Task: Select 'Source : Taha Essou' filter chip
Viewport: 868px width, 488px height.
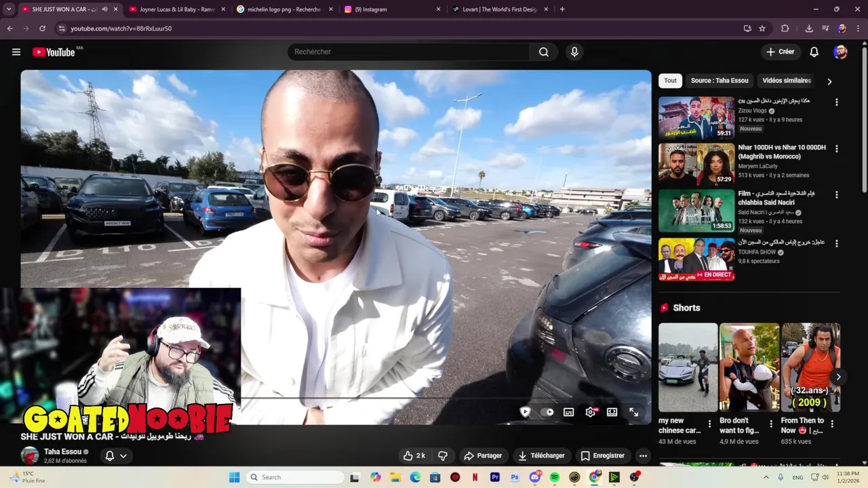Action: click(719, 81)
